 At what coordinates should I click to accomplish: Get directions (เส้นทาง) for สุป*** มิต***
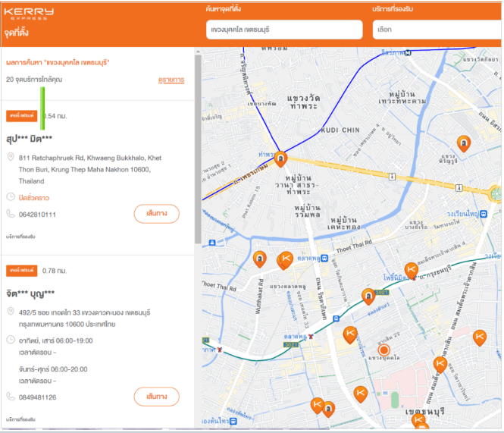click(157, 214)
